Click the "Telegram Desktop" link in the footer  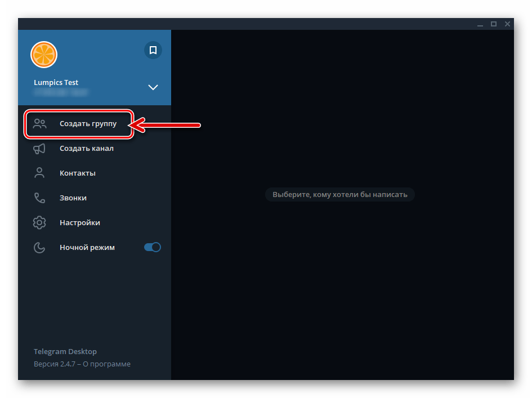[x=65, y=351]
